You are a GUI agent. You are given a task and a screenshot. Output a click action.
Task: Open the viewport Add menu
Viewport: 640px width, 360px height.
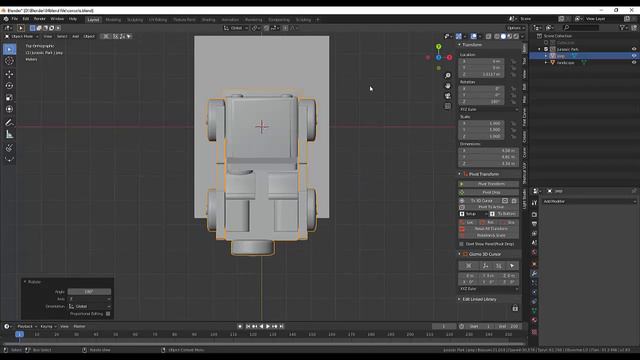pyautogui.click(x=76, y=36)
